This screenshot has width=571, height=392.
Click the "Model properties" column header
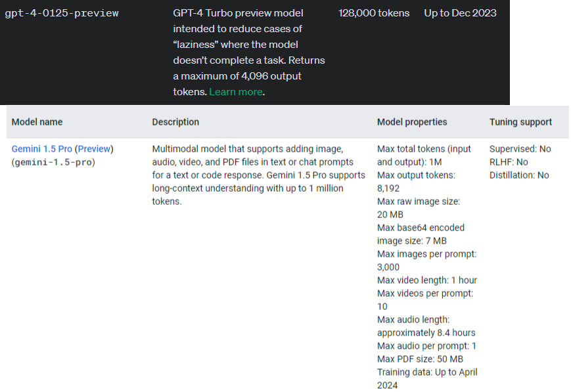pyautogui.click(x=412, y=122)
